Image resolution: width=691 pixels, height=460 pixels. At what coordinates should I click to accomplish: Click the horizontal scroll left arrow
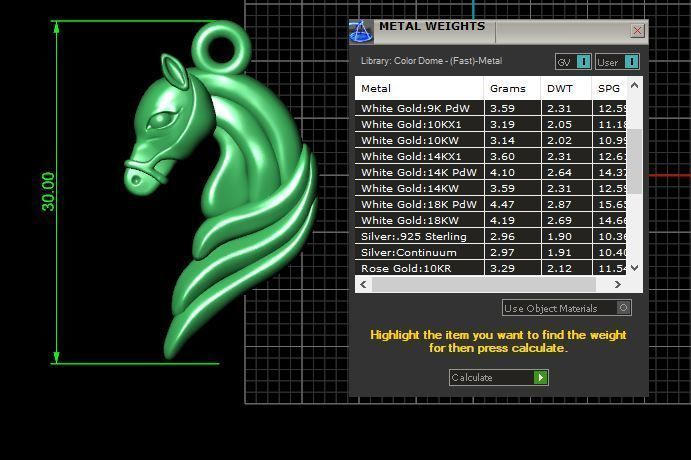pos(363,285)
